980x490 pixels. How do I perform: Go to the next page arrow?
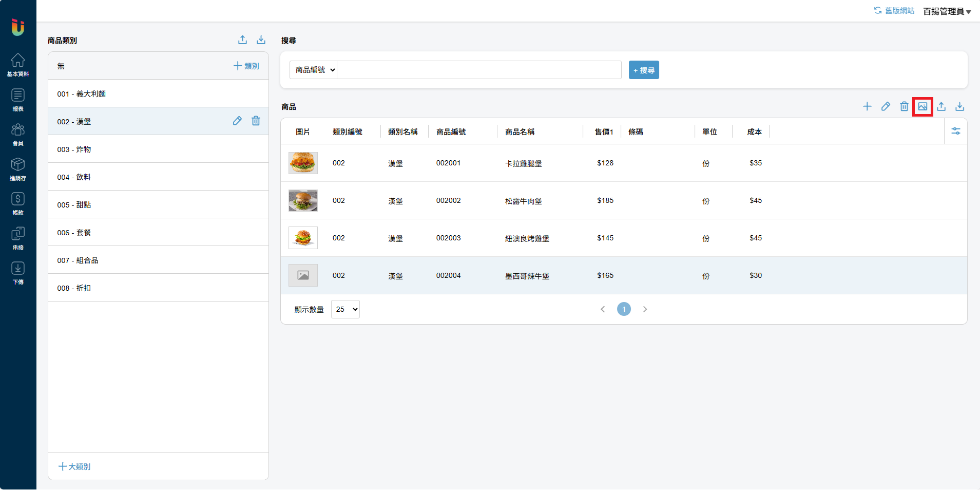[x=645, y=309]
